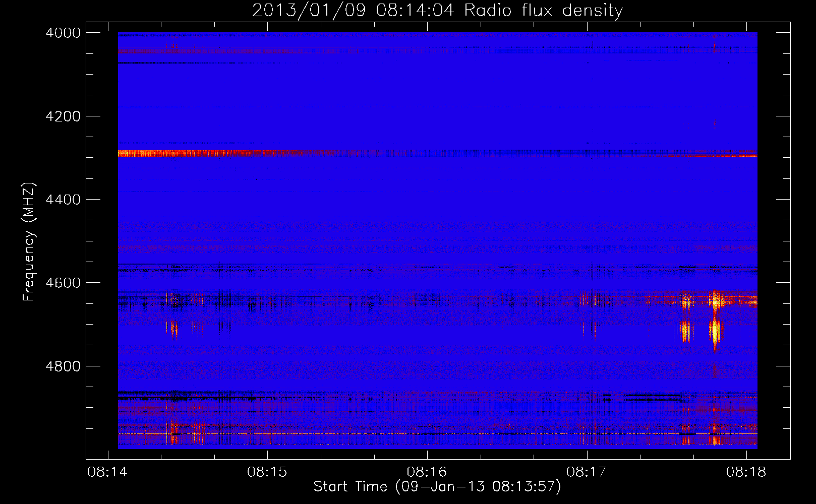Screen dimensions: 816x504
Task: Click the 4000 frequency tick label
Action: [63, 33]
